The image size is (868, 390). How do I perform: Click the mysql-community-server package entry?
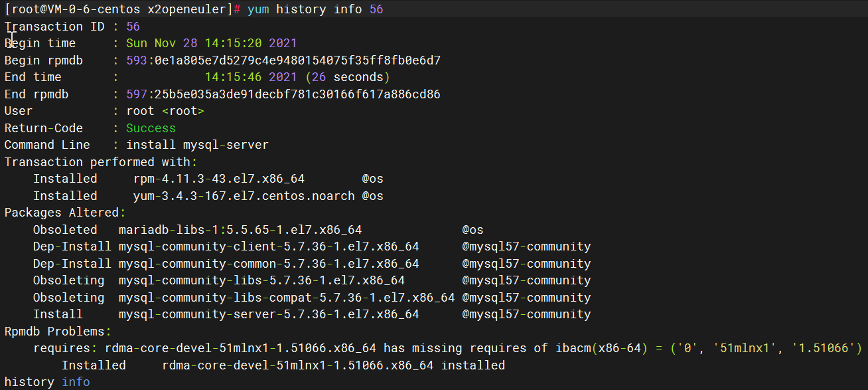tap(269, 314)
